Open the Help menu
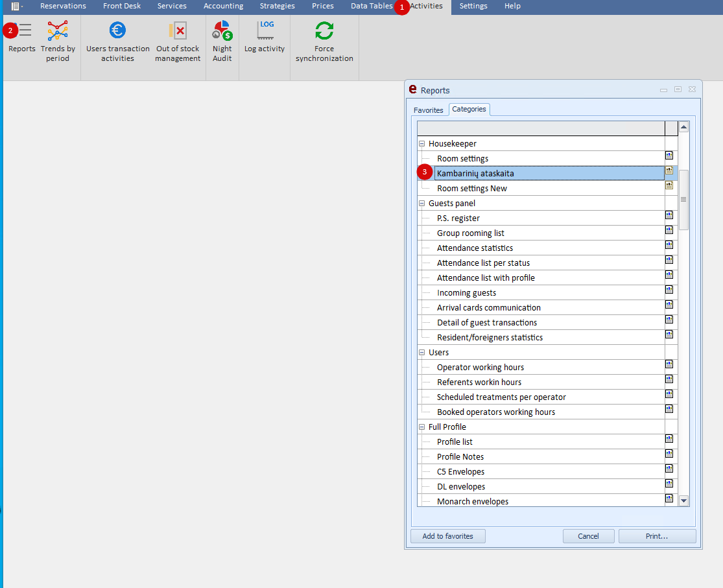The height and width of the screenshot is (588, 723). point(512,6)
